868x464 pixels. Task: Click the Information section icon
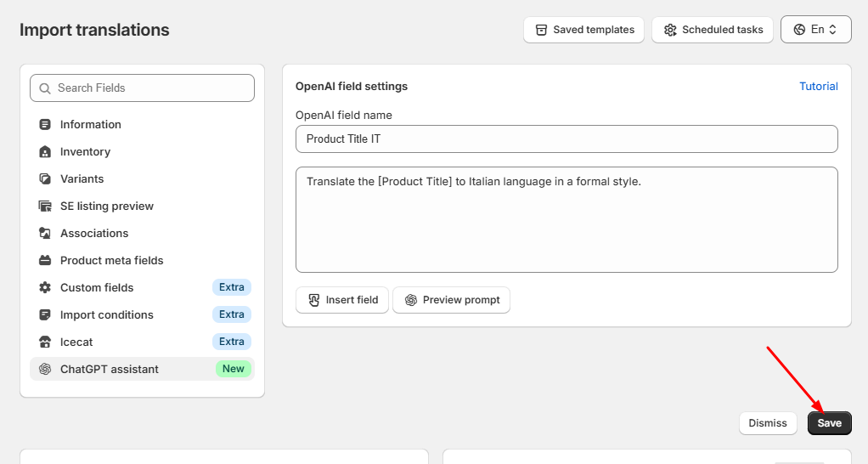click(x=45, y=125)
